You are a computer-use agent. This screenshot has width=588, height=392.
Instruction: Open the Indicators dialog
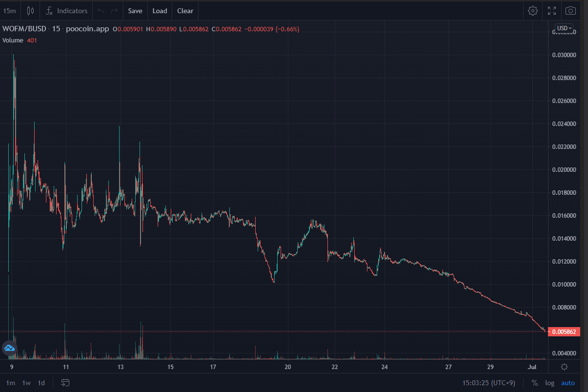click(x=67, y=10)
